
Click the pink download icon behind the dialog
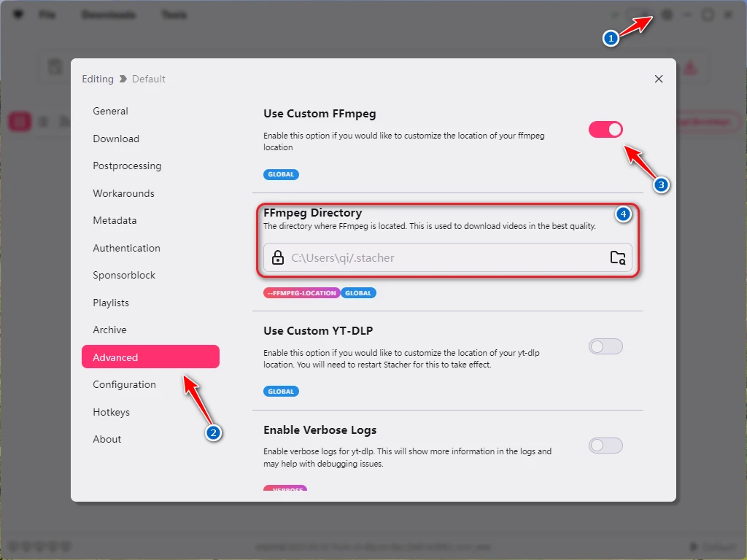pos(690,68)
